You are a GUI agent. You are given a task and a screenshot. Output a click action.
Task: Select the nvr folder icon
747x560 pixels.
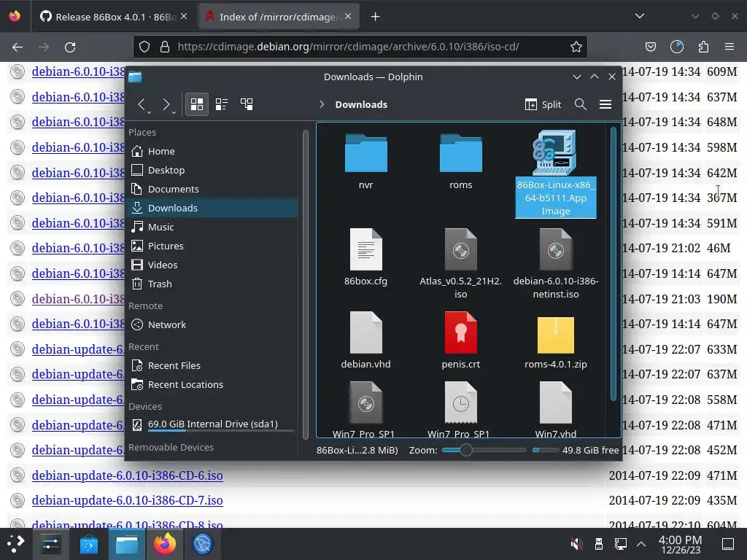click(x=366, y=153)
